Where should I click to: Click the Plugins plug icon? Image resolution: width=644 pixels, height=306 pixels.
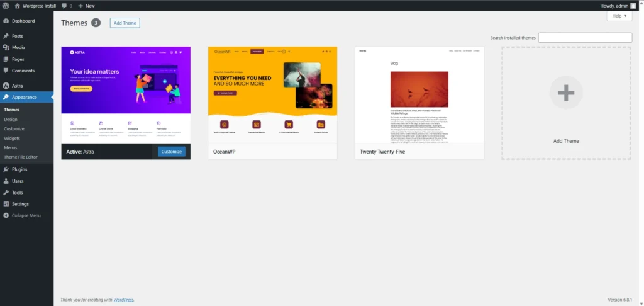pos(6,169)
